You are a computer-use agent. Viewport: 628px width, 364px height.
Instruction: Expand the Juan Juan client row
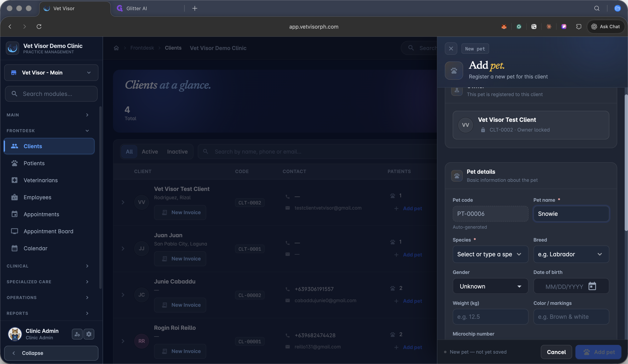pos(123,248)
